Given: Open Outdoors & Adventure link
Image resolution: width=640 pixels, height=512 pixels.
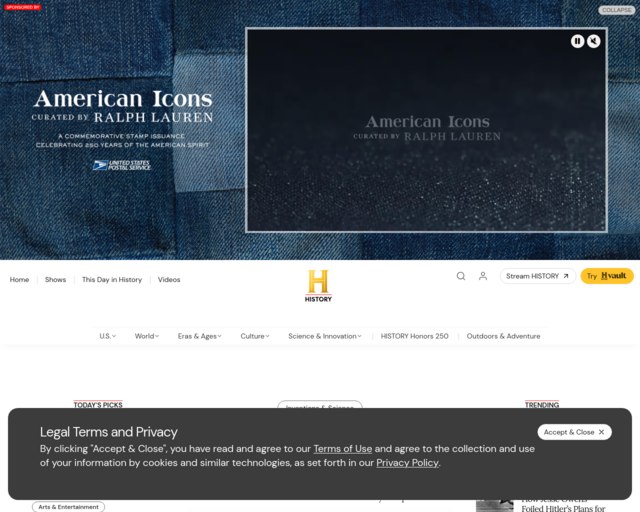Looking at the screenshot, I should click(x=503, y=336).
